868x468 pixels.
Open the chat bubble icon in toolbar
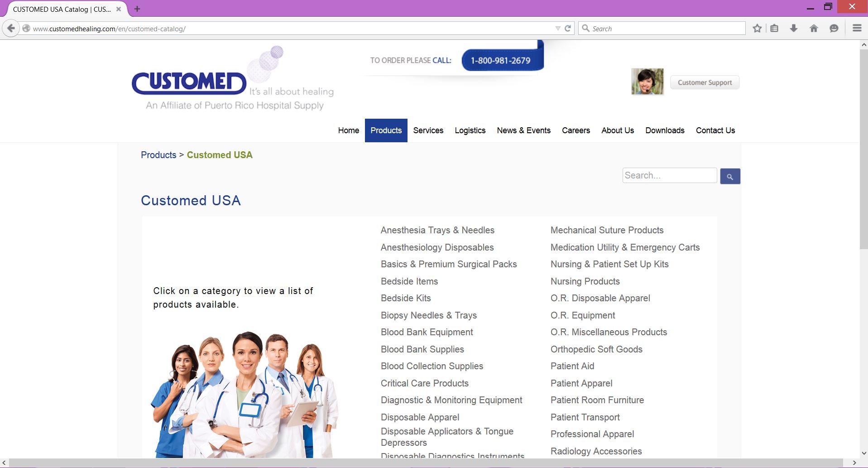pyautogui.click(x=834, y=29)
